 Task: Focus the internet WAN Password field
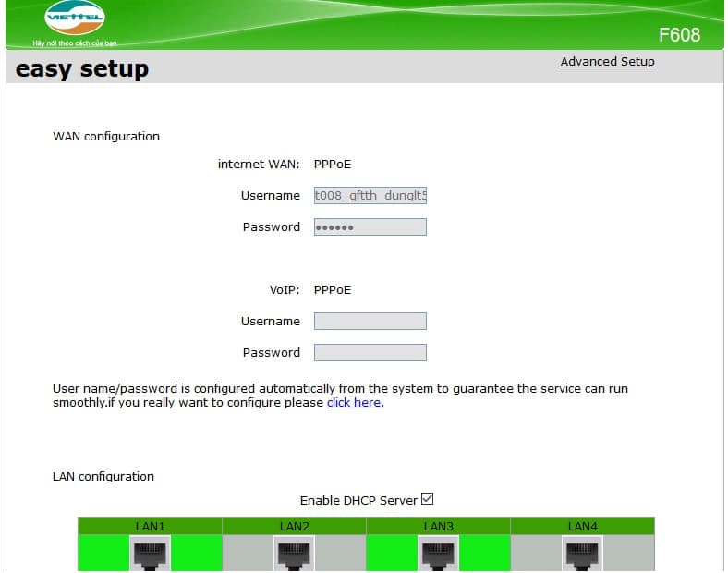370,227
